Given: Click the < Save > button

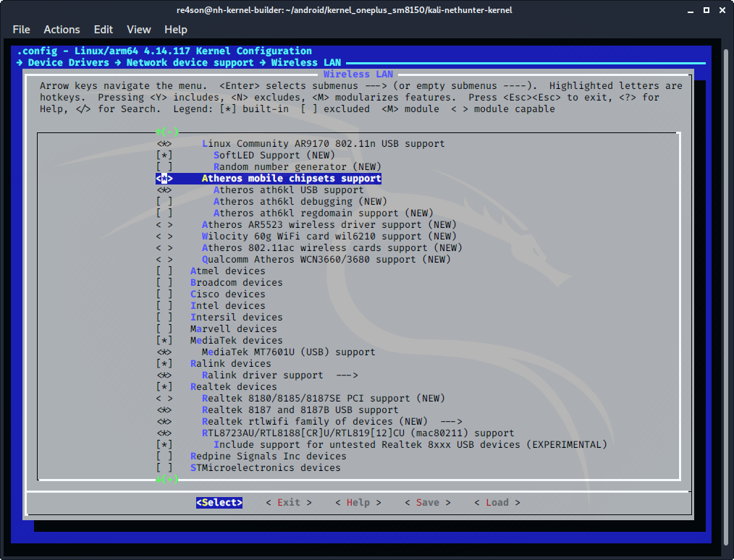Looking at the screenshot, I should (427, 502).
